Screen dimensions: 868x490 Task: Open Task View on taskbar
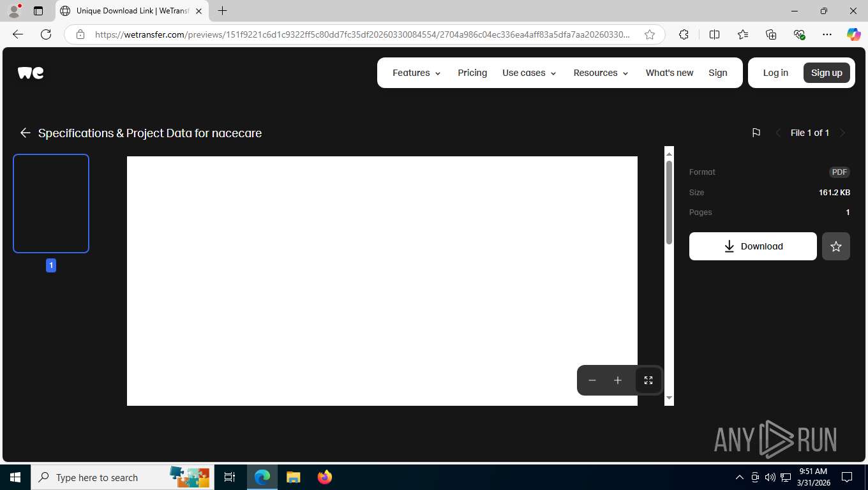coord(230,477)
